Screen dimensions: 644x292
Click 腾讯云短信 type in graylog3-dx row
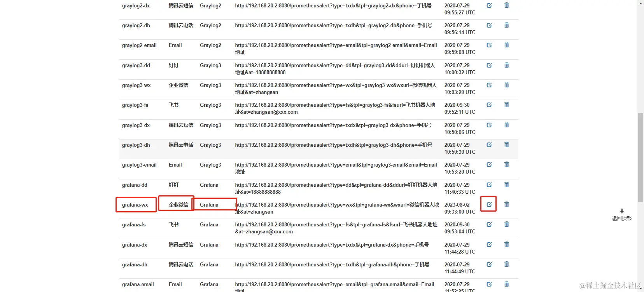coord(181,125)
